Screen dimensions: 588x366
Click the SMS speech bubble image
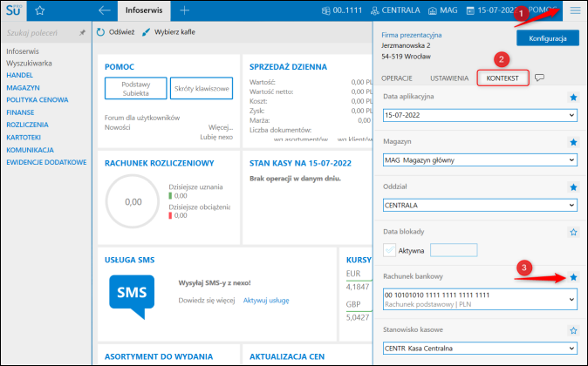click(x=132, y=296)
